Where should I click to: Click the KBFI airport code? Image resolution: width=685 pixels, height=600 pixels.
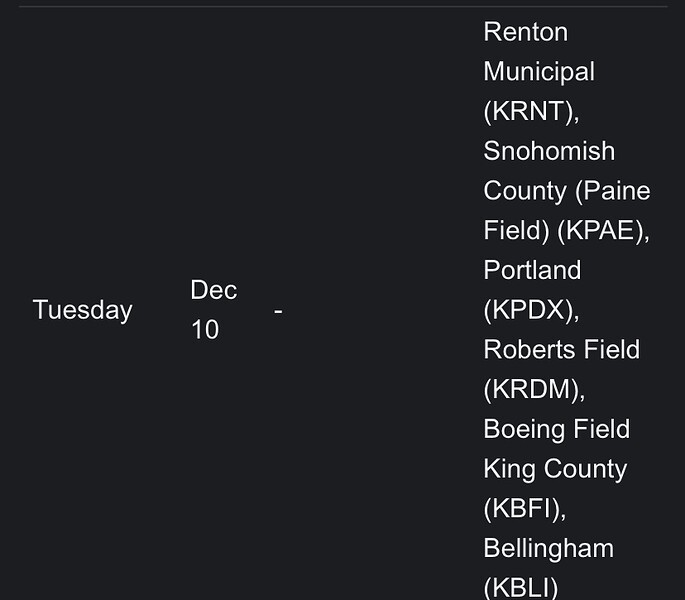[525, 509]
